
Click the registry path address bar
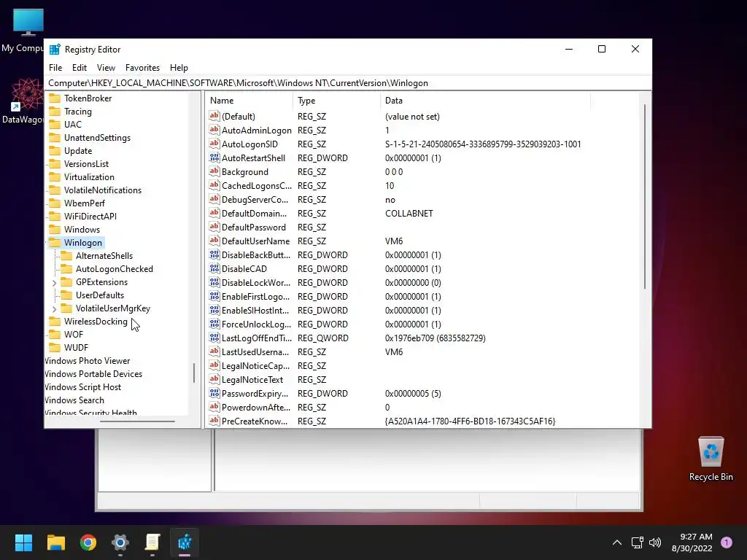(x=348, y=83)
